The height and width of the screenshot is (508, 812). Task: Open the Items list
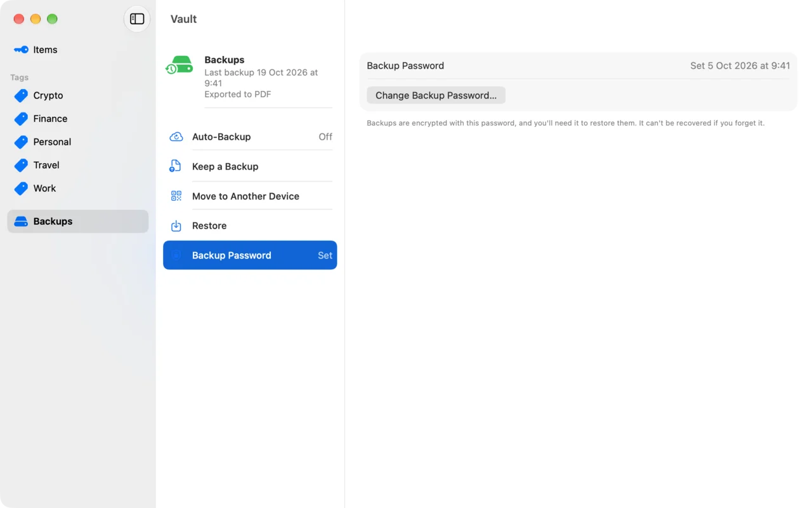click(78, 50)
